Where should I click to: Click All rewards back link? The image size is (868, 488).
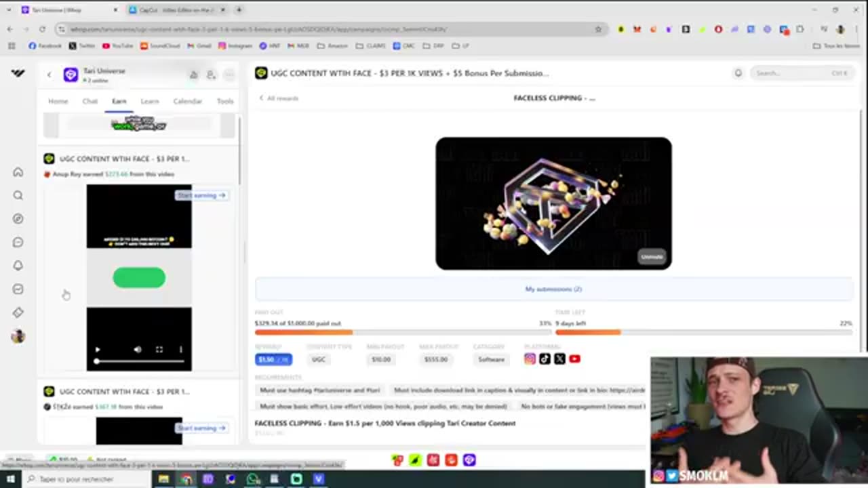coord(279,98)
